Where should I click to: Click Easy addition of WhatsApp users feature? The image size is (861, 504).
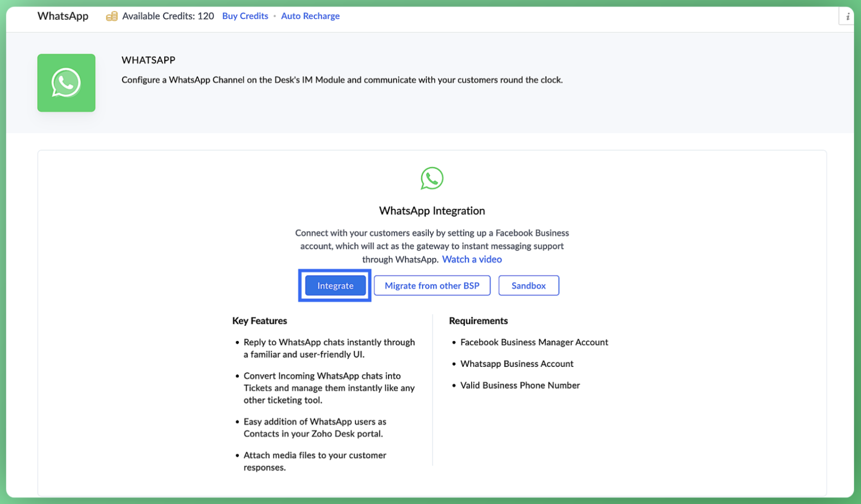click(315, 428)
